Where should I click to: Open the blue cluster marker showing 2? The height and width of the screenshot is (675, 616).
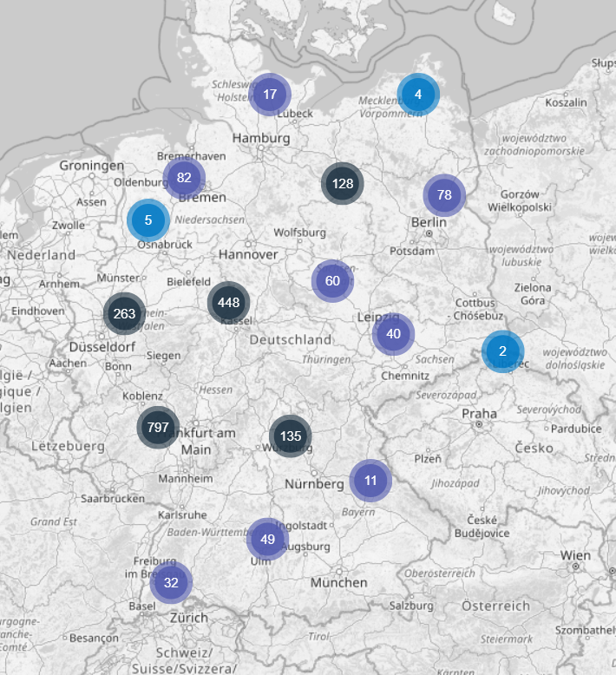(502, 351)
